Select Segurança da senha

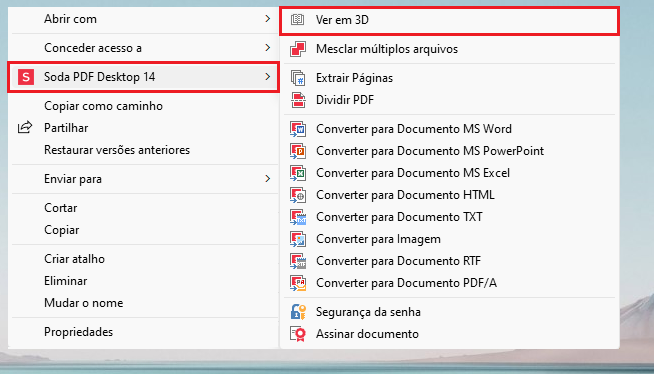point(450,312)
